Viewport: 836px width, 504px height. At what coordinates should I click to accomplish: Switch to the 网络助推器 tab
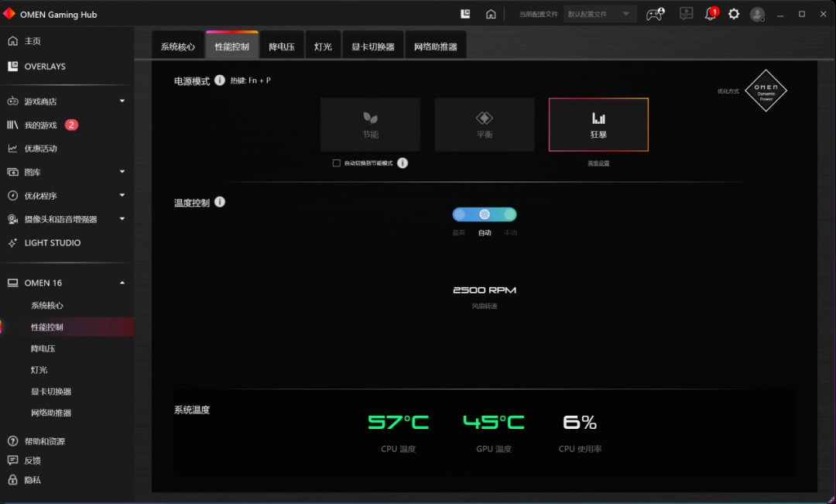pyautogui.click(x=436, y=46)
